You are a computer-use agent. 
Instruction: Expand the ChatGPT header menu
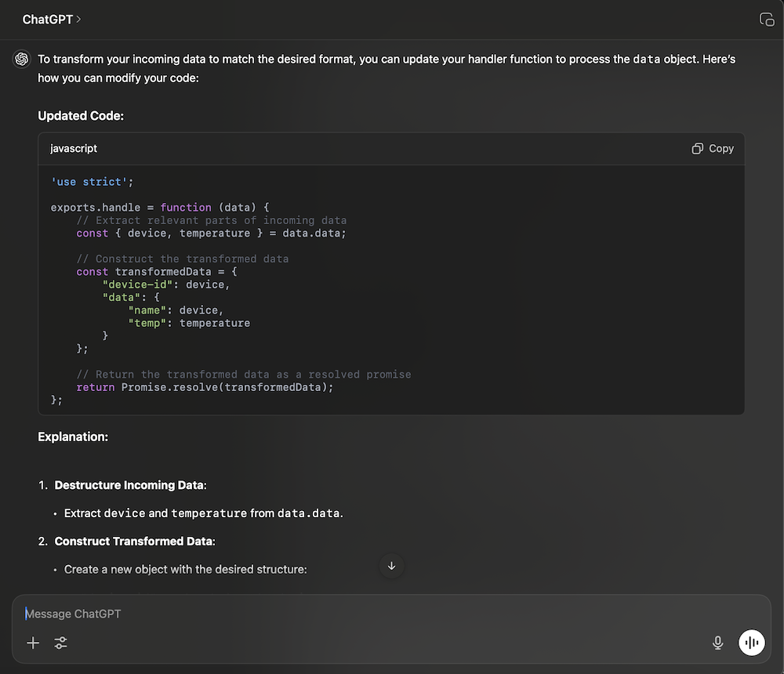[x=52, y=20]
